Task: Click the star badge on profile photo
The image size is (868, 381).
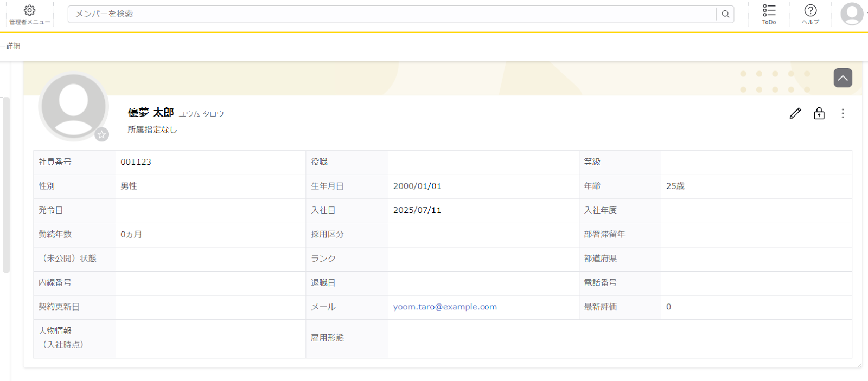Action: pos(101,134)
